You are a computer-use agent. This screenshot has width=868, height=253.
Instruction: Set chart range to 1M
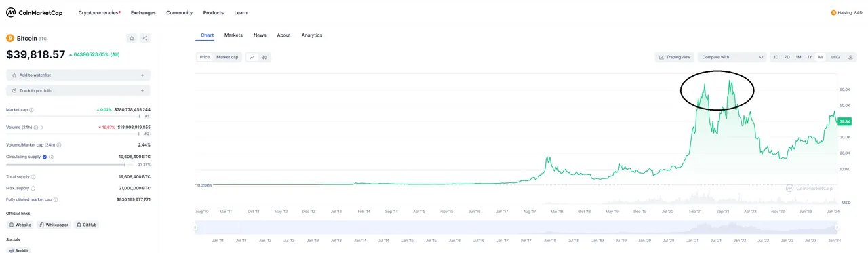pyautogui.click(x=798, y=57)
